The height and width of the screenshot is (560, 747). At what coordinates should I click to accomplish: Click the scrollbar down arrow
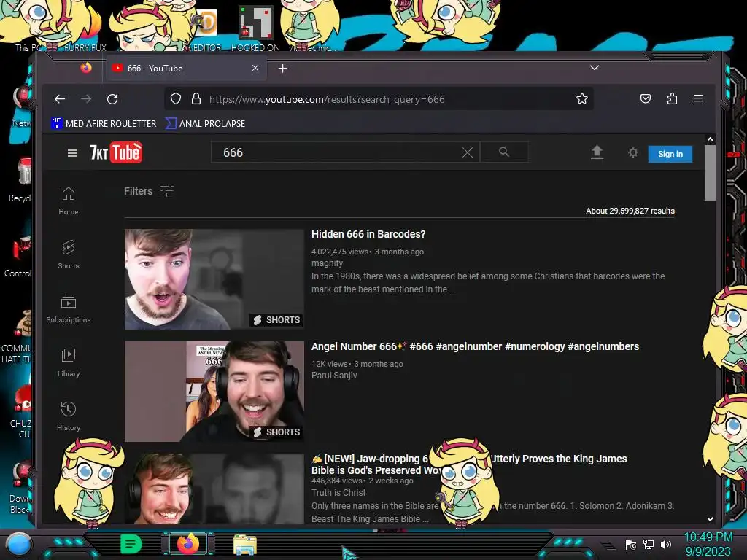(x=710, y=519)
